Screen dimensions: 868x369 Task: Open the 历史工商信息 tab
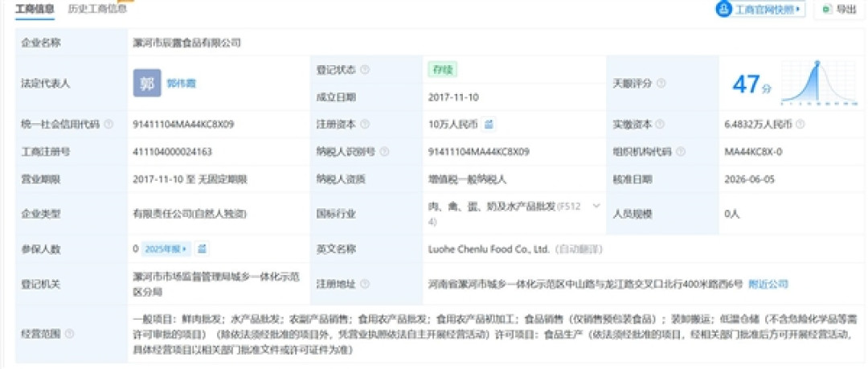pyautogui.click(x=97, y=9)
